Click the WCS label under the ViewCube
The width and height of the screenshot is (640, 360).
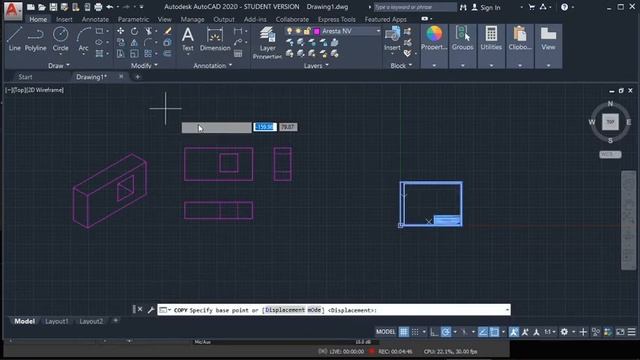coord(610,154)
